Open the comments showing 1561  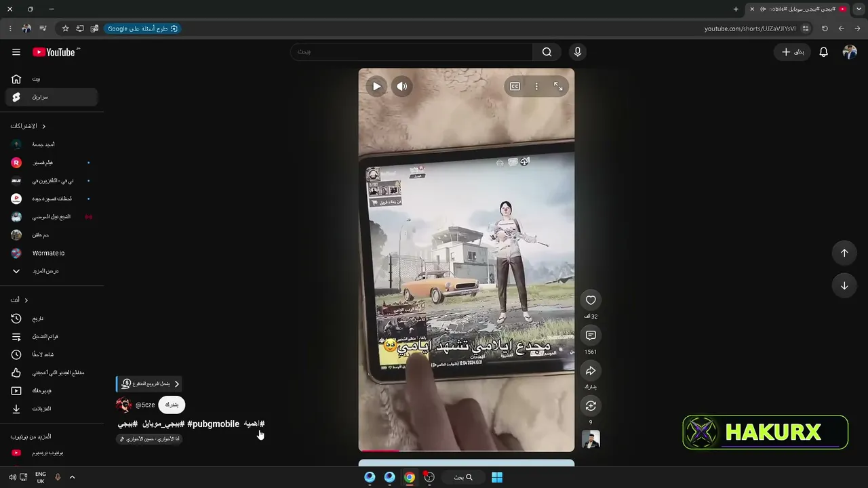[591, 335]
